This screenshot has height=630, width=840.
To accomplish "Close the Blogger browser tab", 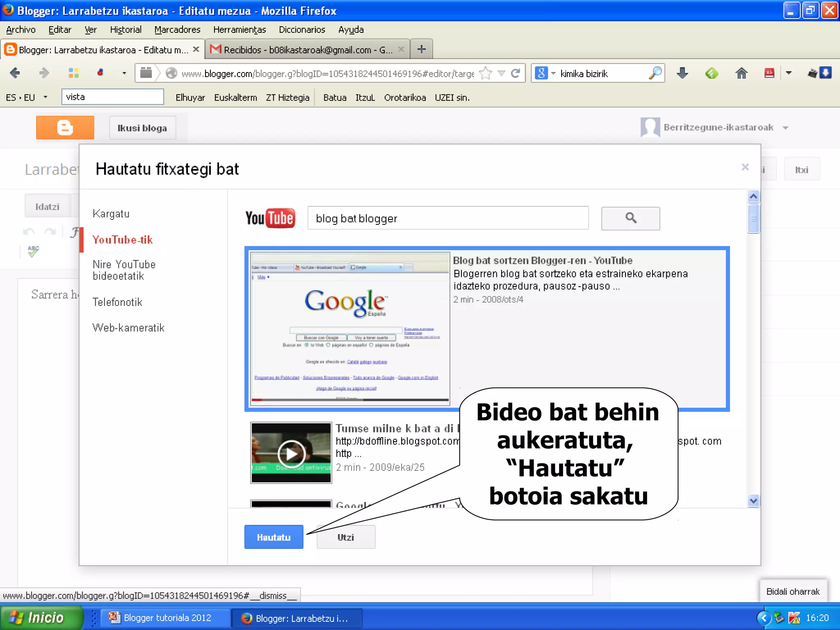I will click(x=196, y=49).
